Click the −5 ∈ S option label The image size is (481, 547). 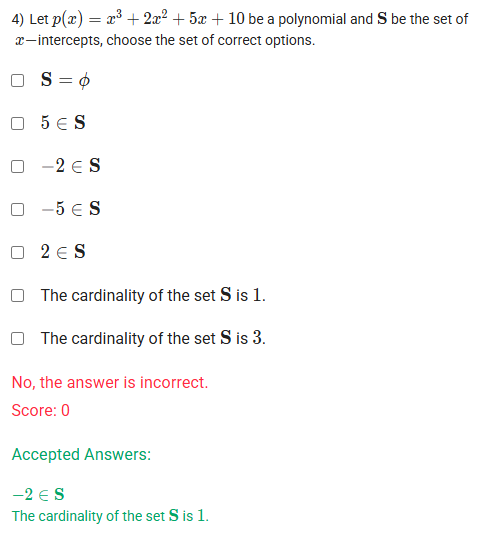[x=71, y=209]
